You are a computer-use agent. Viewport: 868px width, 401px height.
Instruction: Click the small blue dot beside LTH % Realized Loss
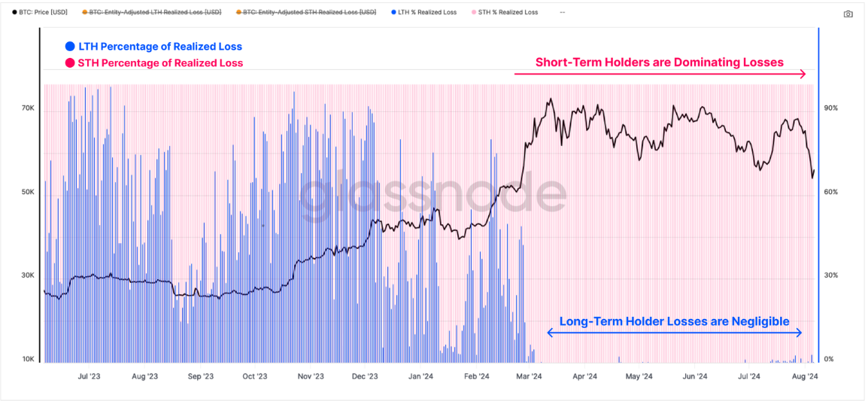[393, 13]
